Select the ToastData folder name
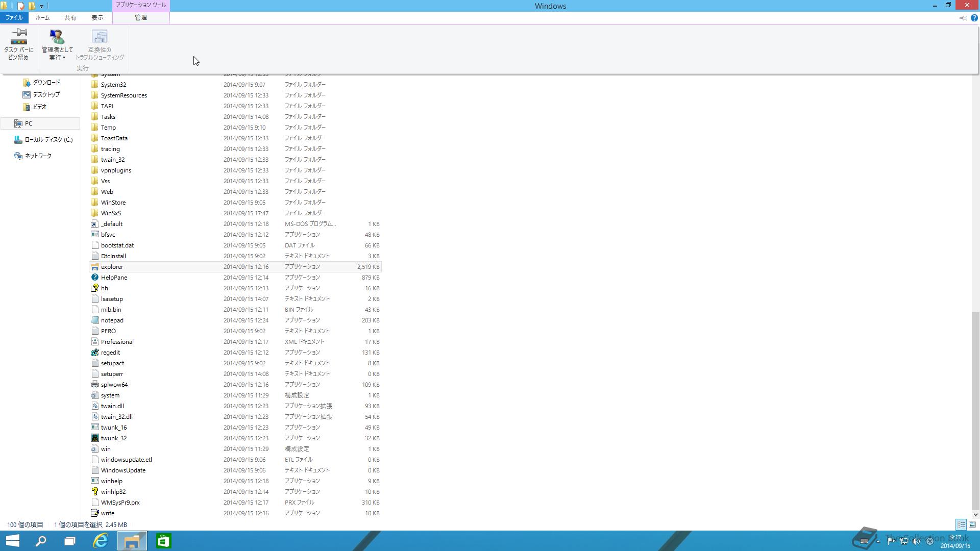The height and width of the screenshot is (551, 980). [x=114, y=138]
